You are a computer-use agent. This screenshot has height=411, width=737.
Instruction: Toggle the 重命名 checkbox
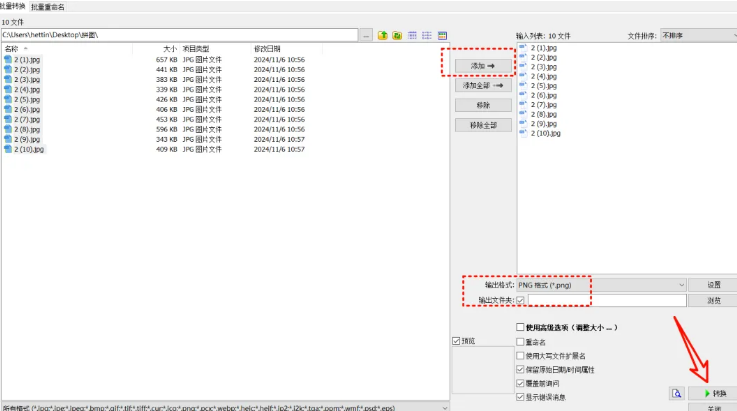(x=520, y=341)
